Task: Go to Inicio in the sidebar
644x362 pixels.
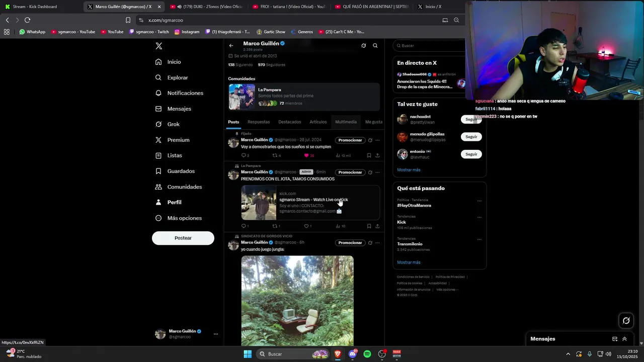Action: pos(169,62)
